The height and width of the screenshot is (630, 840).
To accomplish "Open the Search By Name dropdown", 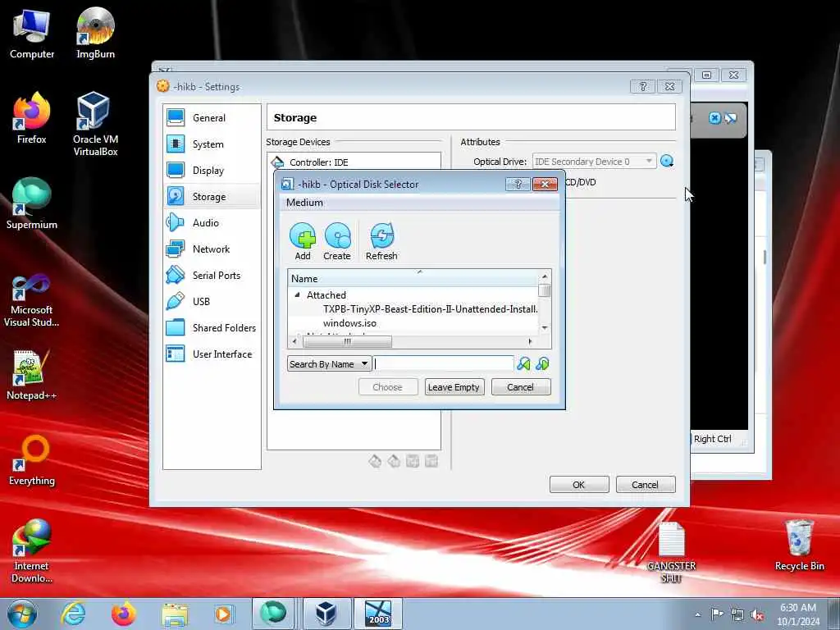I will click(x=330, y=364).
